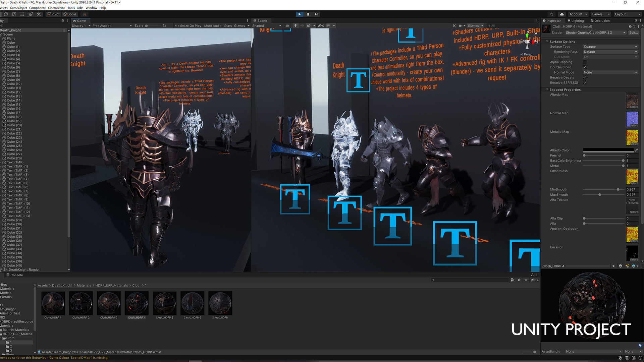
Task: Toggle scene audio icon
Action: [x=302, y=26]
